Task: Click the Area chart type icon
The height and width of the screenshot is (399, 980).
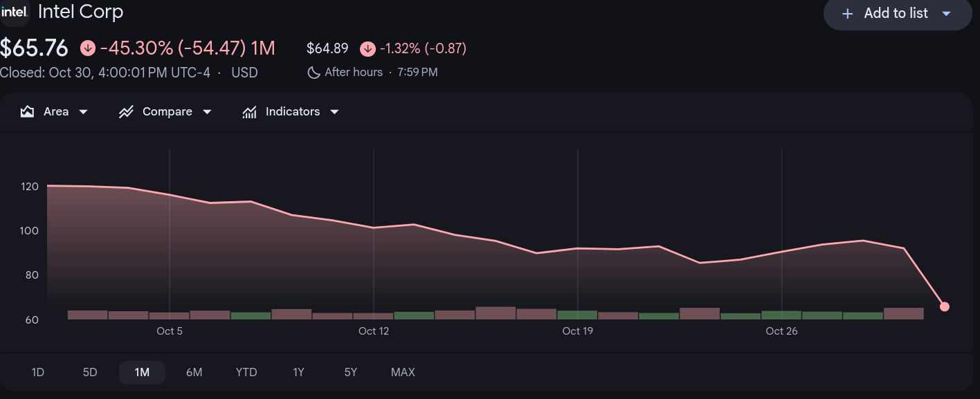Action: coord(28,111)
